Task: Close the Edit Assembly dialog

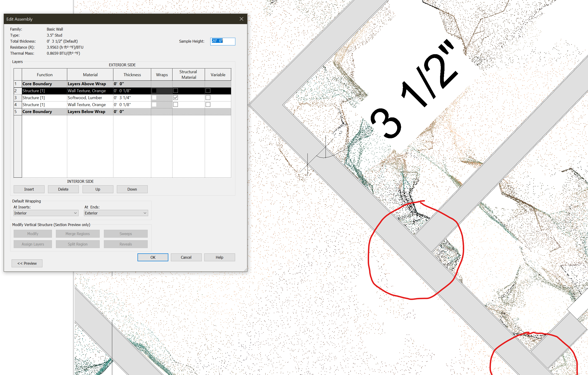Action: [x=241, y=19]
